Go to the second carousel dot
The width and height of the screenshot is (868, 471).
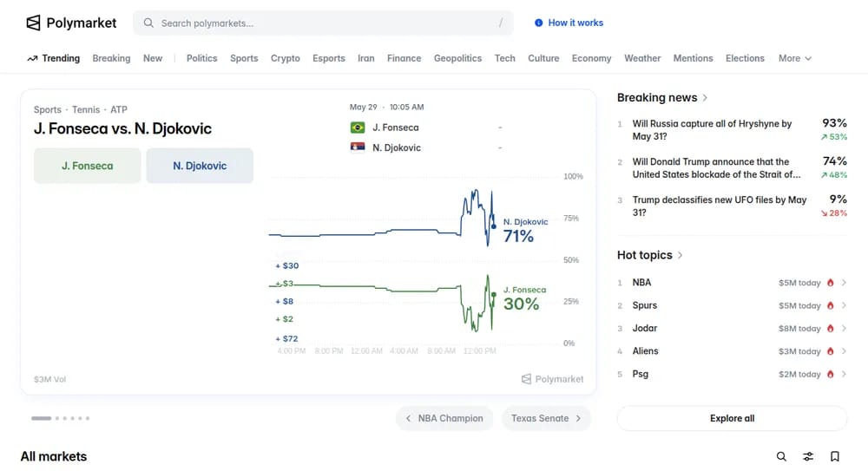point(57,418)
